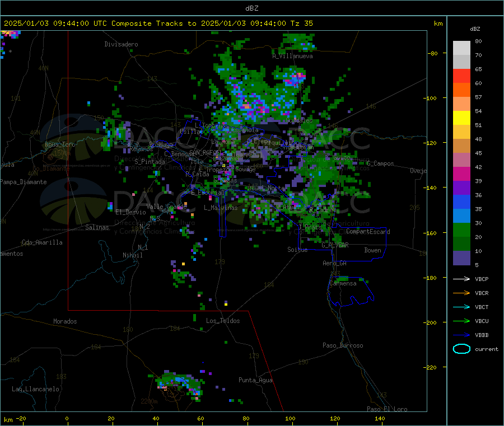Click the cyan VBCT arrow legend icon
This screenshot has width=504, height=426.
(461, 307)
